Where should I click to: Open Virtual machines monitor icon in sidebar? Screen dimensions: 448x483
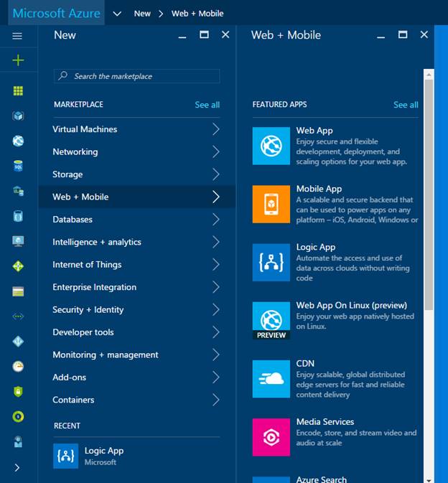[18, 241]
